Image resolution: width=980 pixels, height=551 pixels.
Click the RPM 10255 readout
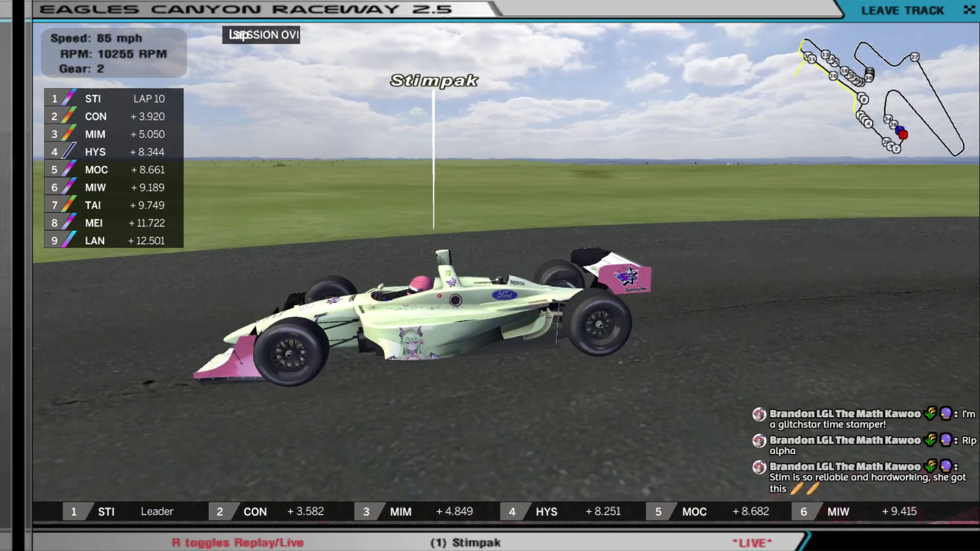tap(113, 54)
